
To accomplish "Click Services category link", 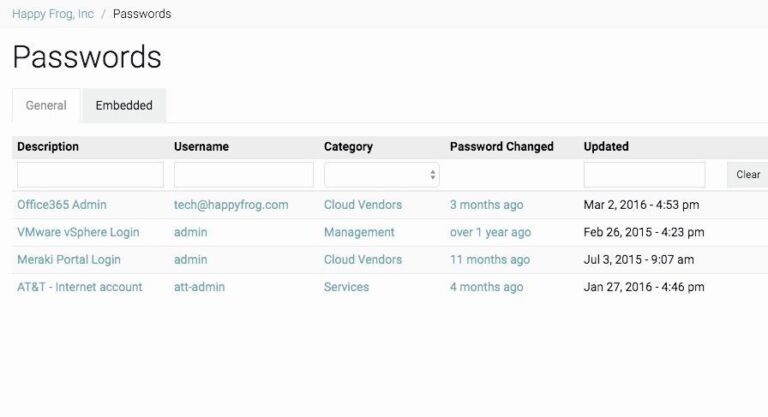I will [346, 287].
